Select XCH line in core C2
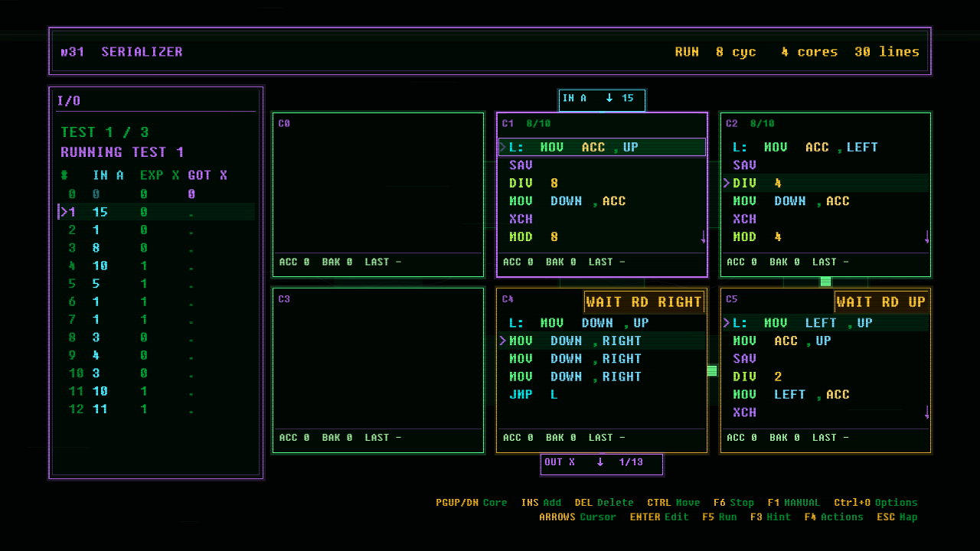 click(x=825, y=219)
